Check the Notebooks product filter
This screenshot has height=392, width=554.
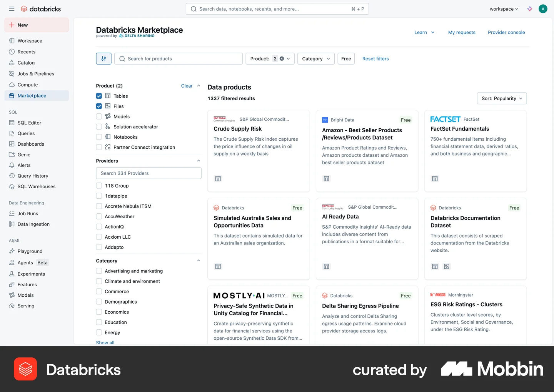99,137
